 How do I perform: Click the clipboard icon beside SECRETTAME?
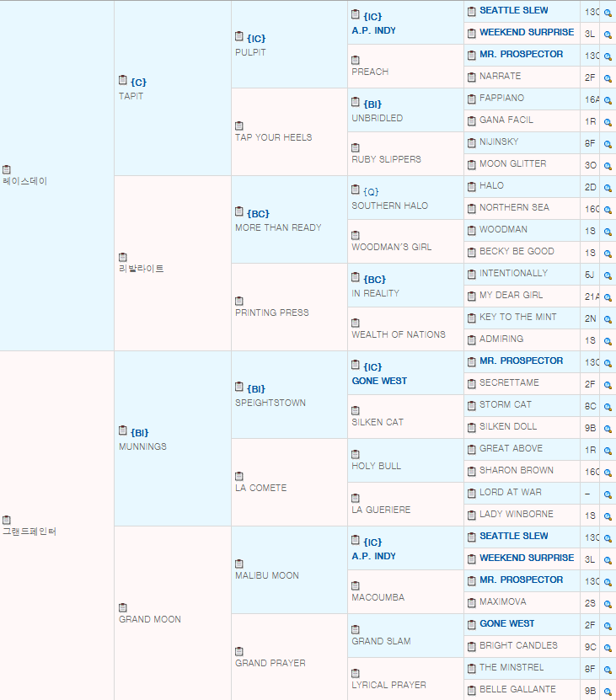(x=472, y=383)
